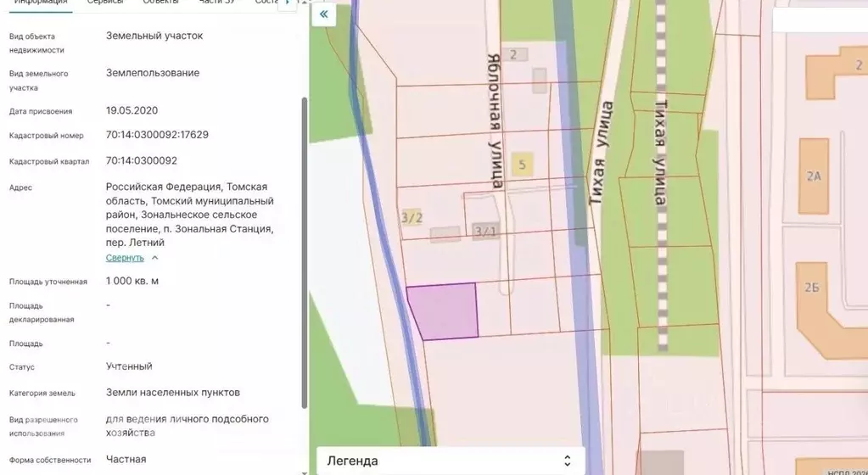Collapse the info panel with double-chevron button
The image size is (868, 475).
pyautogui.click(x=323, y=14)
